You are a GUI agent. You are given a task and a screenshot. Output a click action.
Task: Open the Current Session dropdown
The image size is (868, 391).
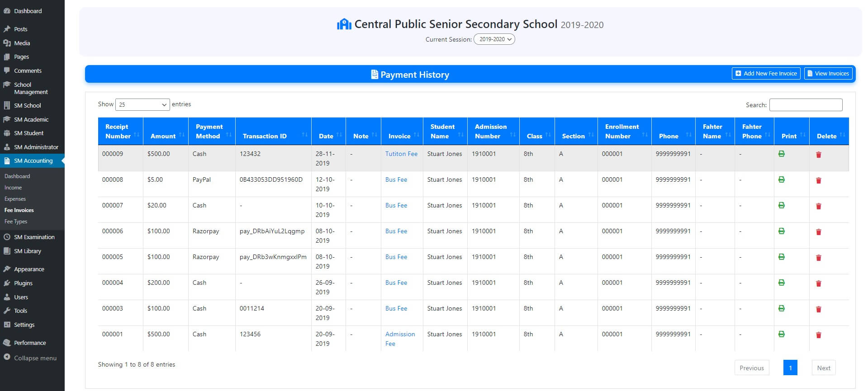tap(494, 39)
